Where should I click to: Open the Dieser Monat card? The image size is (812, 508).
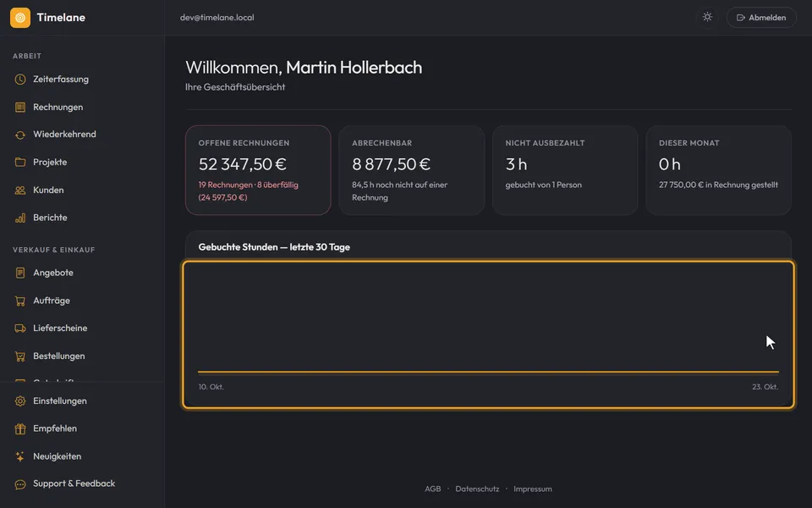tap(718, 170)
